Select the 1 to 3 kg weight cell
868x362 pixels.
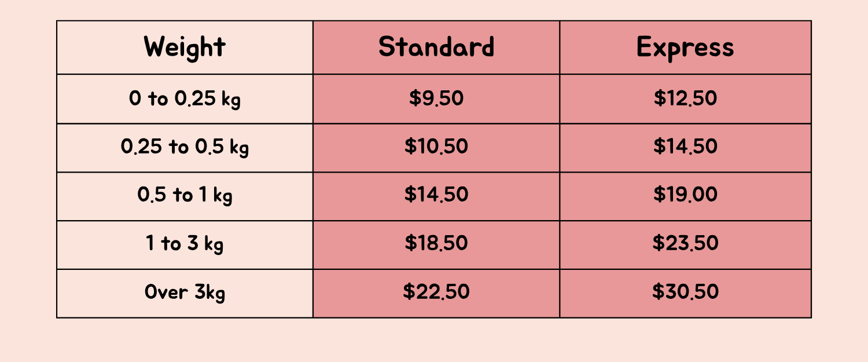(x=185, y=245)
